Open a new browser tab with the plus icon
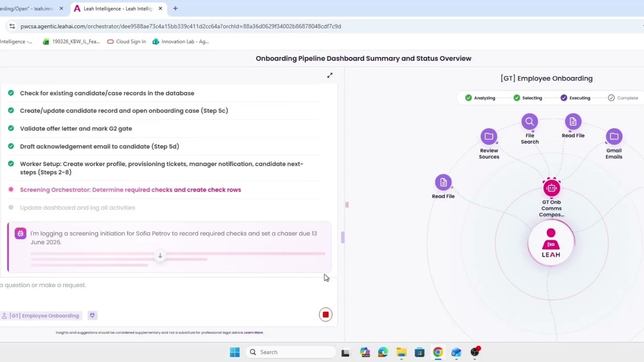Image resolution: width=644 pixels, height=362 pixels. pos(175,9)
